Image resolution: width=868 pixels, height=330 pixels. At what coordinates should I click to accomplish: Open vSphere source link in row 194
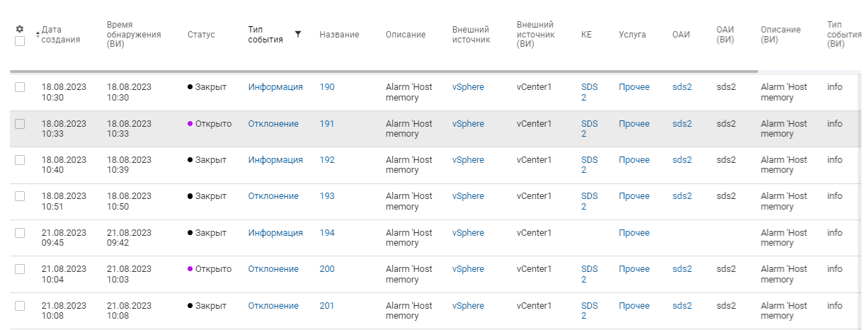[x=468, y=233]
